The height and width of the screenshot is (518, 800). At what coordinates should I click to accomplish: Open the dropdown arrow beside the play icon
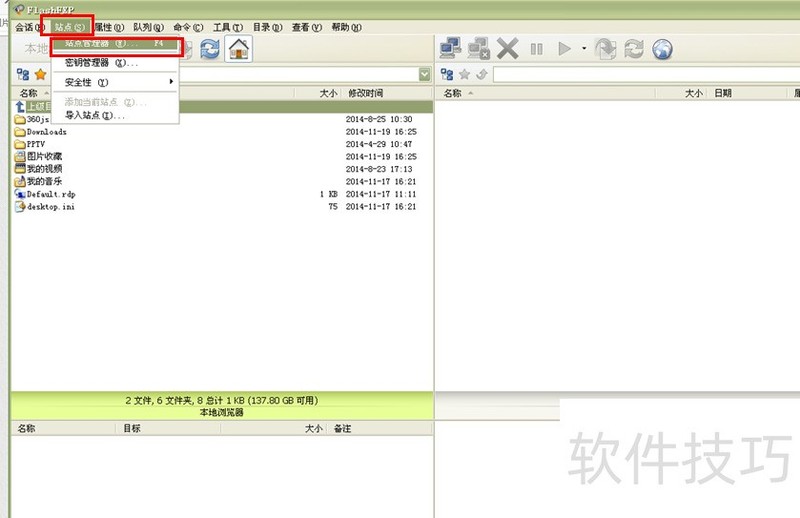pos(584,48)
